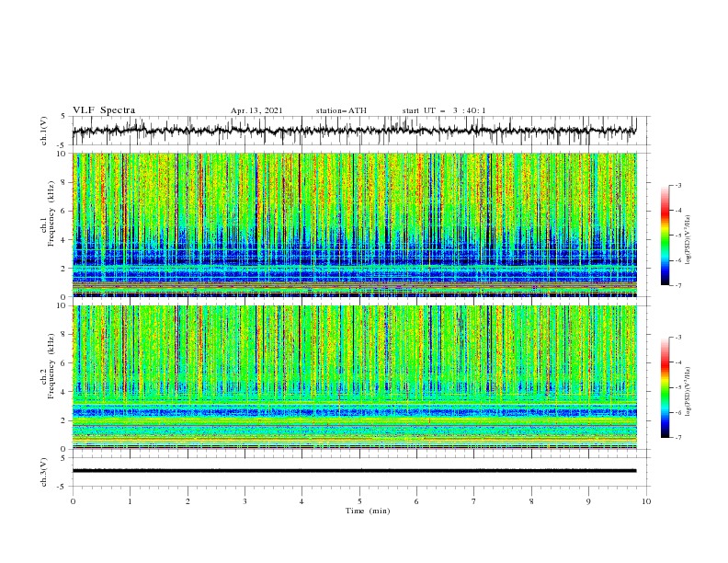728x563 pixels.
Task: Click time axis tick label "8"
Action: click(x=531, y=501)
